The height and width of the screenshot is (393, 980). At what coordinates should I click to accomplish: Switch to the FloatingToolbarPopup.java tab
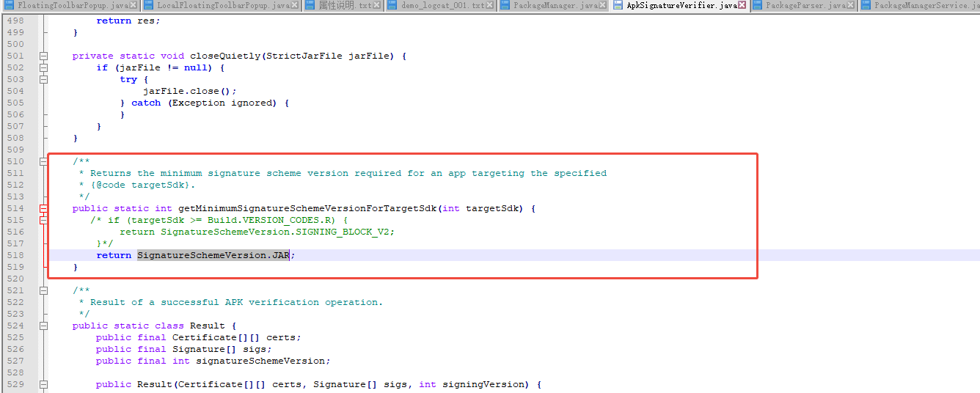71,6
